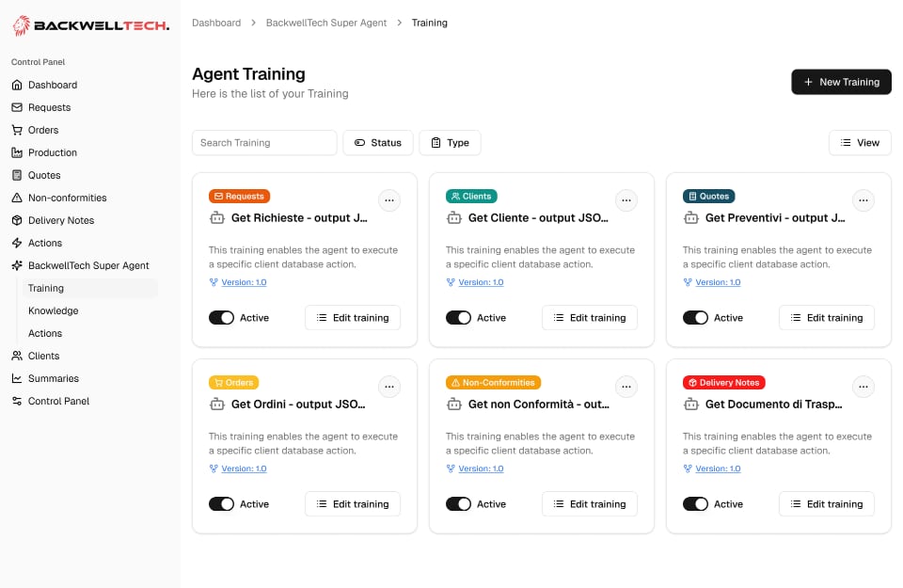Click the Dashboard breadcrumb link
Screen dimensions: 903x588
pos(216,23)
